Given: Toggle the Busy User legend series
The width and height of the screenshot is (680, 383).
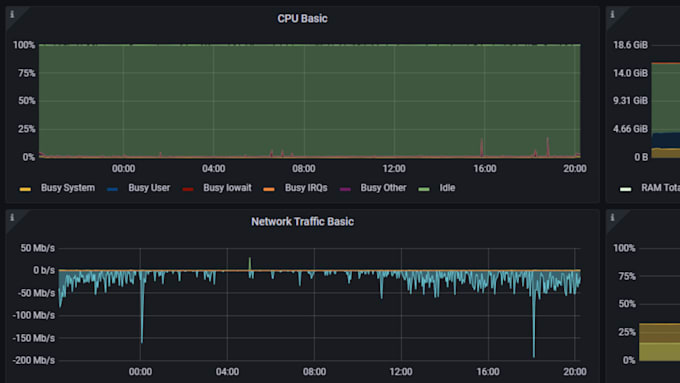Looking at the screenshot, I should point(149,188).
